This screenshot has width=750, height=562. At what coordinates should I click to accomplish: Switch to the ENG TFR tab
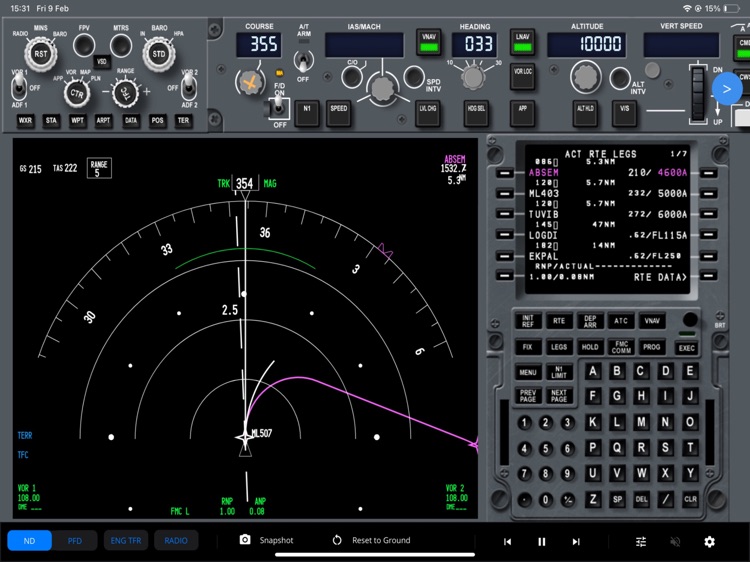[x=126, y=540]
